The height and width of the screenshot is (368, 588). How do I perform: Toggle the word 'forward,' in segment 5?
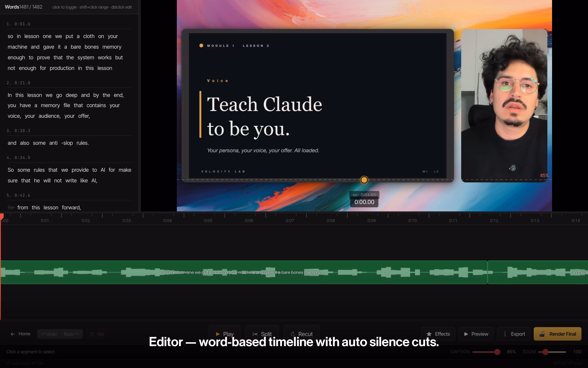click(x=71, y=207)
